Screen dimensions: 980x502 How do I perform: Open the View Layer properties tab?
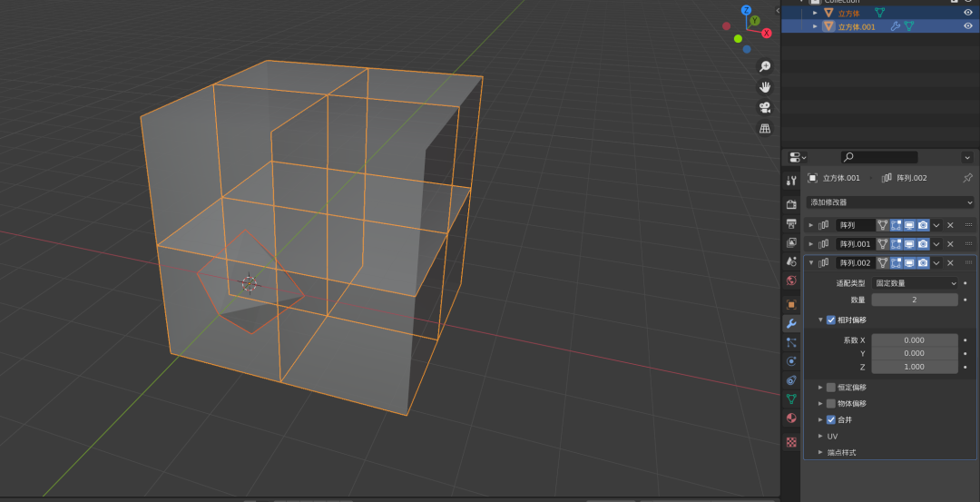click(791, 242)
